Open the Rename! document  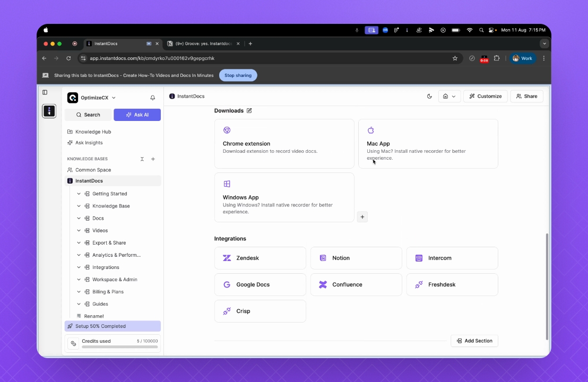(94, 316)
